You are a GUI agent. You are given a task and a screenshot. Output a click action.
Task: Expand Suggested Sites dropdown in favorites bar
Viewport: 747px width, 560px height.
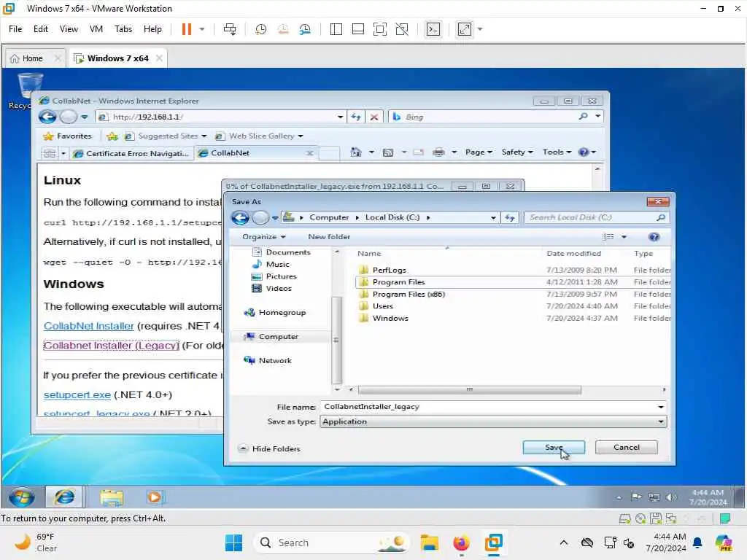coord(204,136)
